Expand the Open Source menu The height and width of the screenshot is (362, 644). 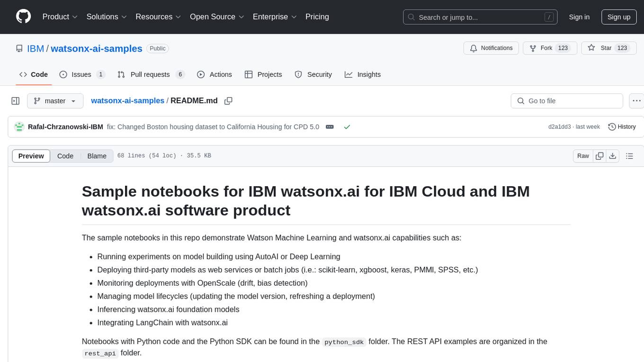[x=217, y=17]
